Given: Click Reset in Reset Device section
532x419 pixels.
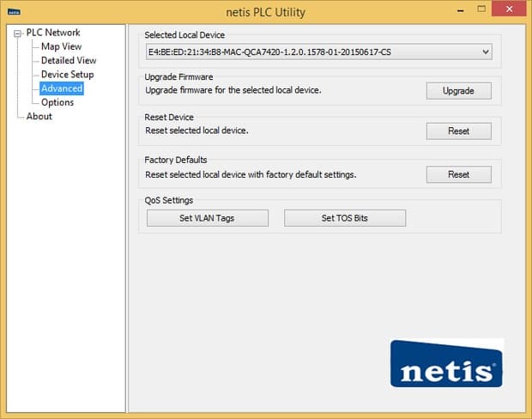Looking at the screenshot, I should [459, 131].
